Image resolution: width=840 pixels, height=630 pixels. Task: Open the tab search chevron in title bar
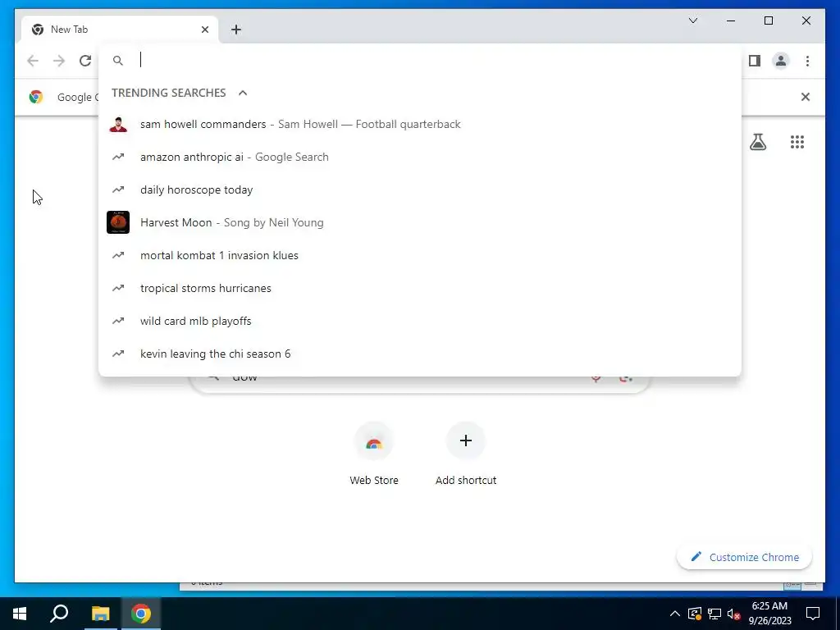click(x=693, y=21)
